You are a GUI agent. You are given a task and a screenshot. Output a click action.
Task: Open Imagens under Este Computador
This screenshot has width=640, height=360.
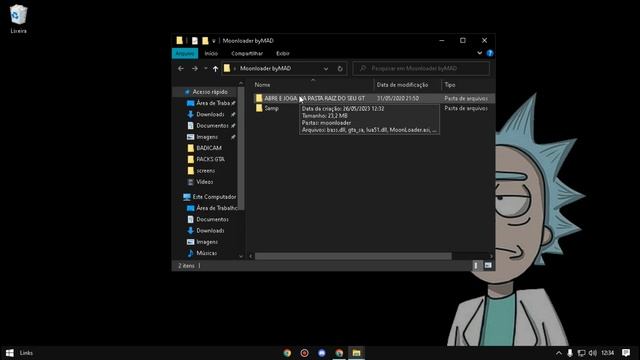click(207, 242)
